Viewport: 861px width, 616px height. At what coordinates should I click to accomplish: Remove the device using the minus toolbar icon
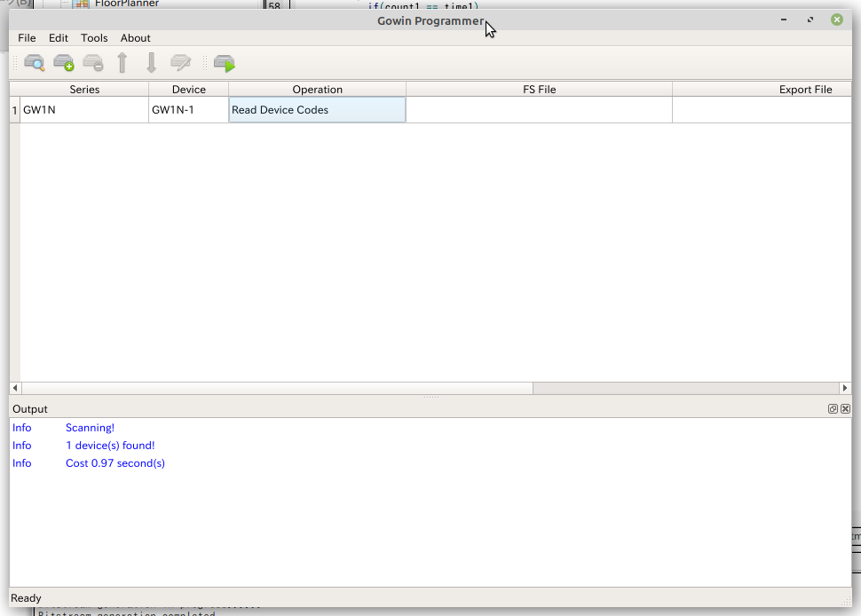[93, 63]
